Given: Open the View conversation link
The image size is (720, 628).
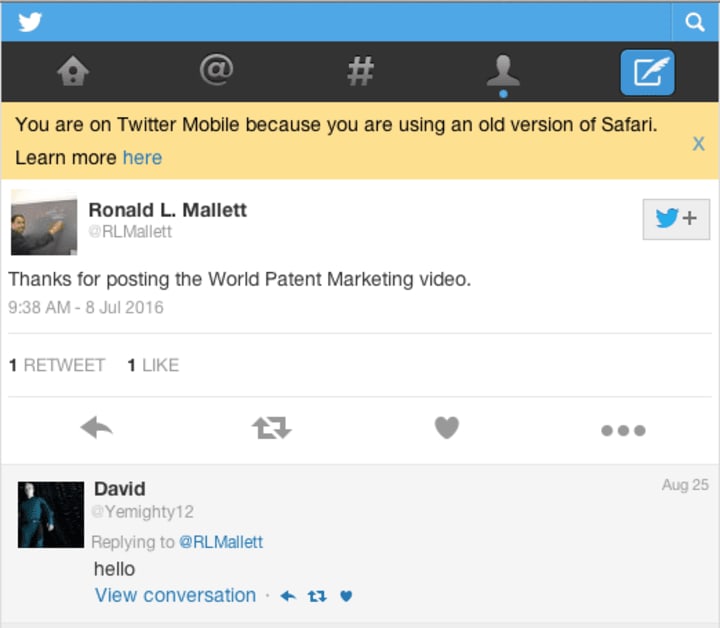Looking at the screenshot, I should point(175,595).
